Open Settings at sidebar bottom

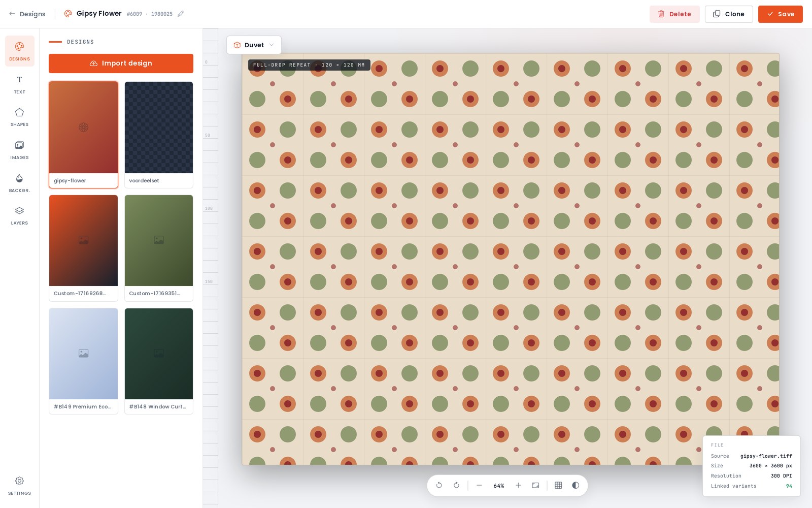pos(20,486)
